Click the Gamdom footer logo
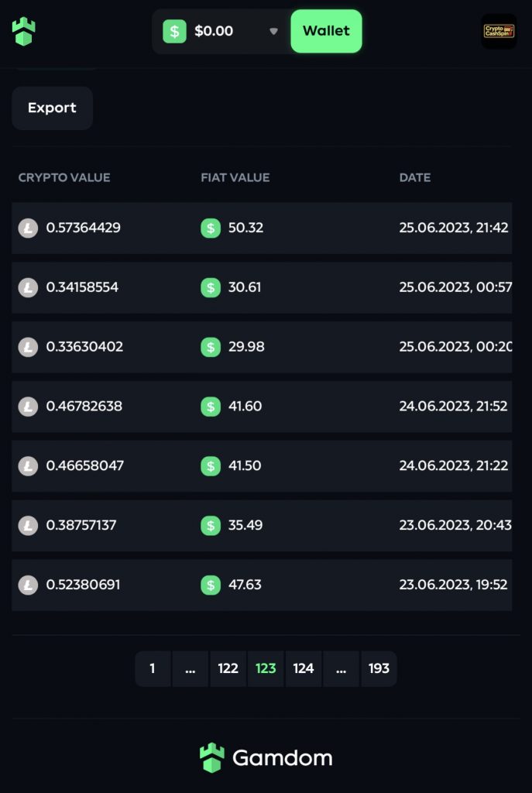The width and height of the screenshot is (532, 793). [x=266, y=758]
